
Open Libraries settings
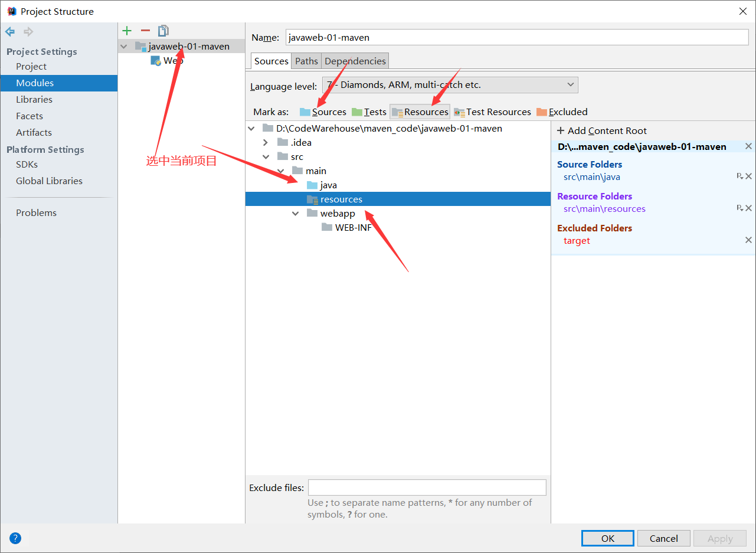pyautogui.click(x=34, y=100)
